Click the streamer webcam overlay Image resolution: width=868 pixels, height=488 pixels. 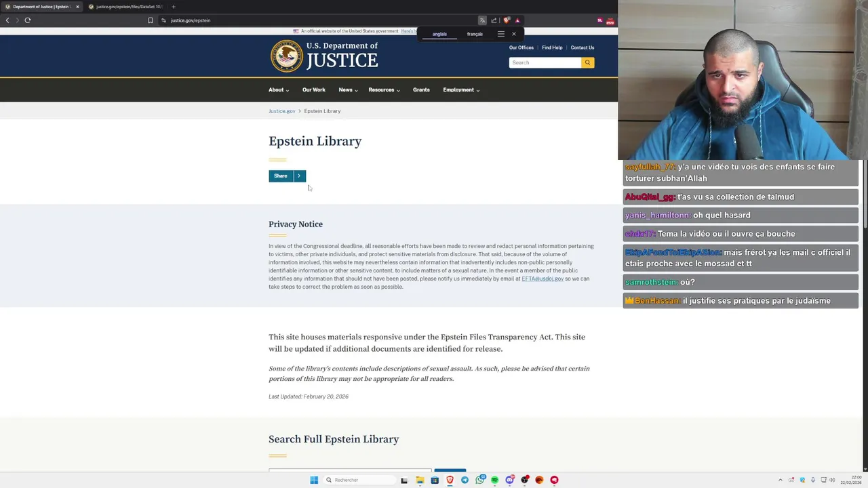743,80
